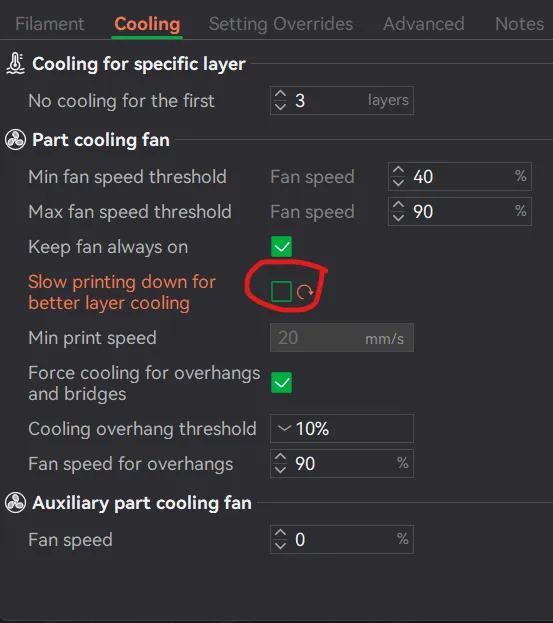Decrease Min fan speed with down arrow
Viewport: 553px width, 623px height.
(398, 183)
